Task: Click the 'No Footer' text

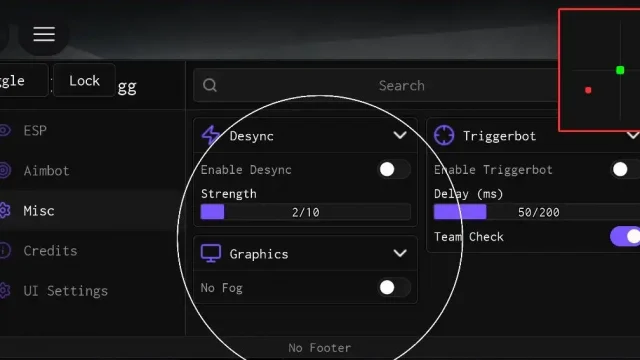Action: click(x=320, y=348)
